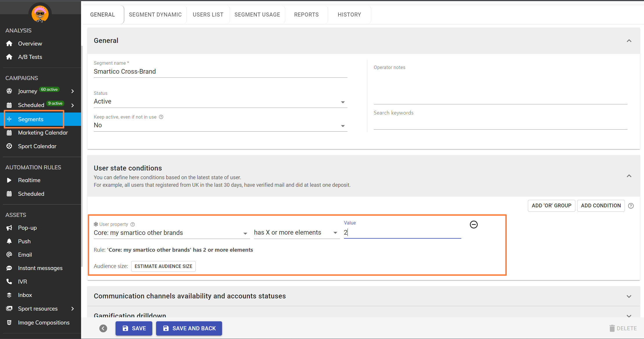
Task: Click the Segment name input field
Action: pyautogui.click(x=220, y=72)
